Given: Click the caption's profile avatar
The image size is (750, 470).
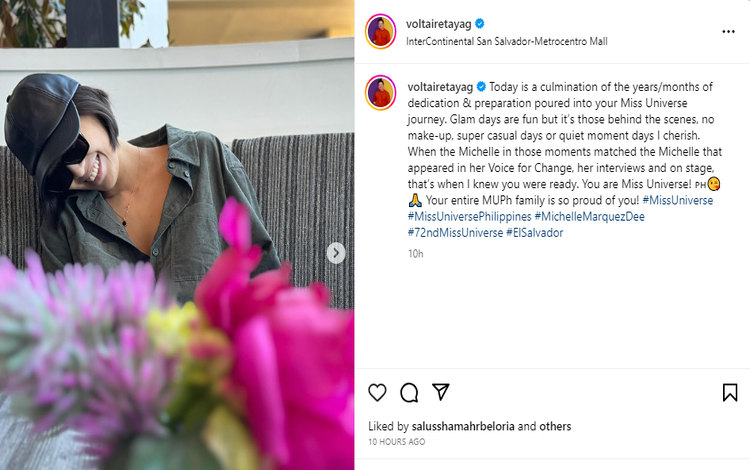Looking at the screenshot, I should [380, 92].
